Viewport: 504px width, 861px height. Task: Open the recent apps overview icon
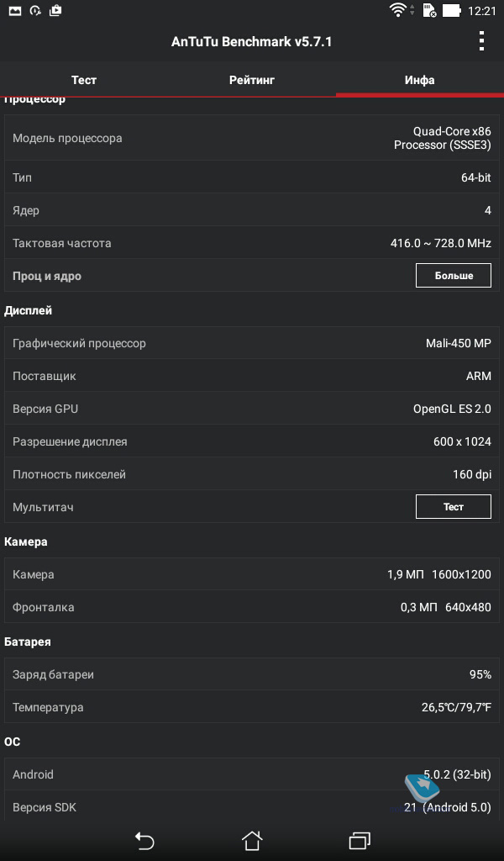[x=360, y=841]
